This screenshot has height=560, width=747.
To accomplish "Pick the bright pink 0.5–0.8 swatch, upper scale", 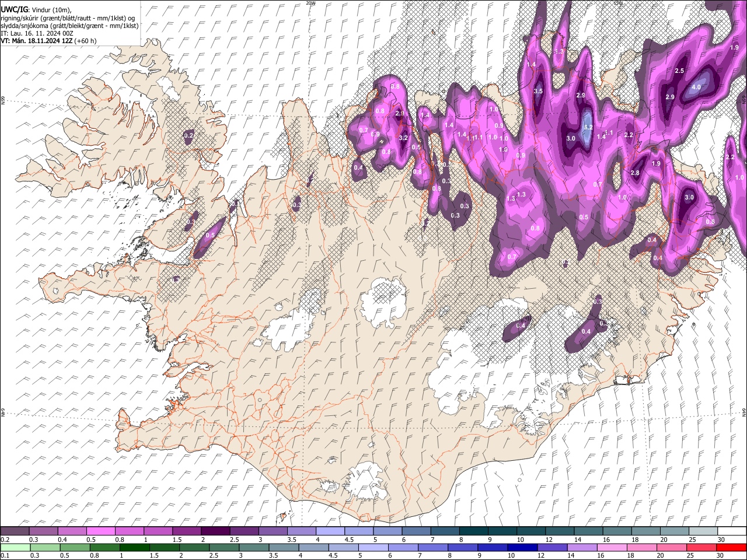I will pos(100,531).
